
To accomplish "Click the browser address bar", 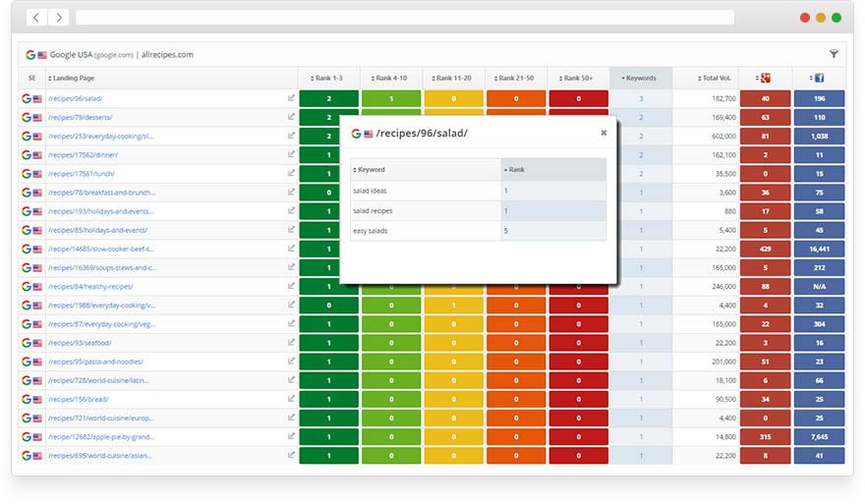I will pos(404,18).
